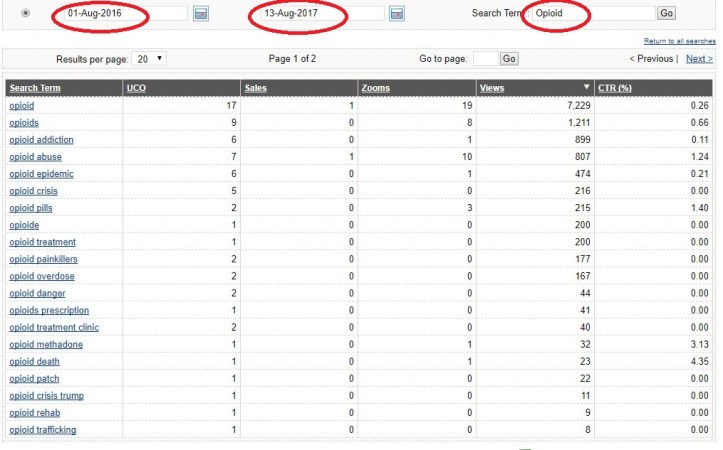Image resolution: width=723 pixels, height=450 pixels.
Task: Click the Go to page input box
Action: 484,59
